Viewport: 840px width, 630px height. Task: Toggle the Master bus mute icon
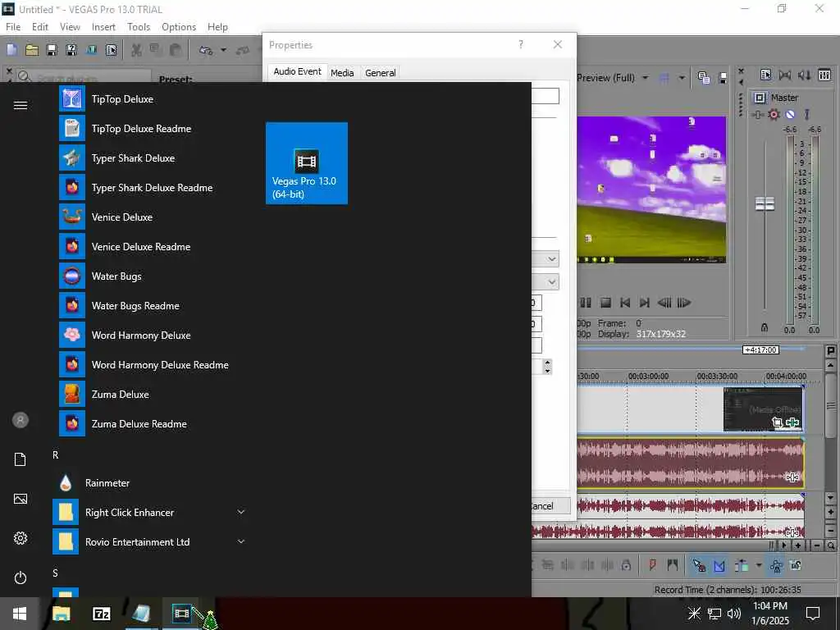pos(790,114)
